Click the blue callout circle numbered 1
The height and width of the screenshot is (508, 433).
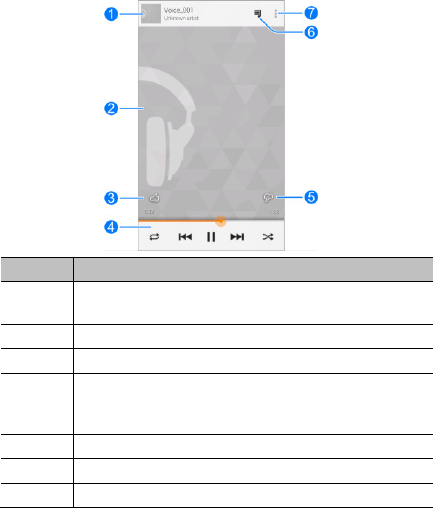(x=111, y=14)
